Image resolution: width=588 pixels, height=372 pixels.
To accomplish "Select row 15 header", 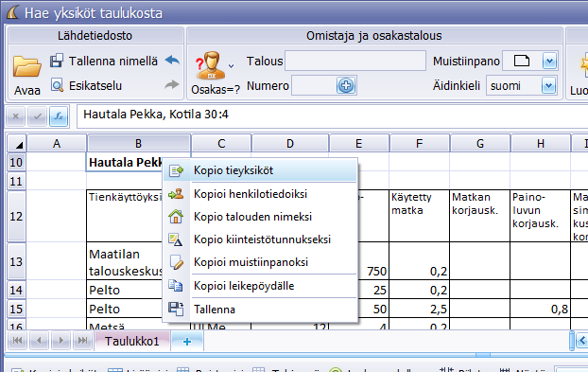I will click(x=16, y=309).
